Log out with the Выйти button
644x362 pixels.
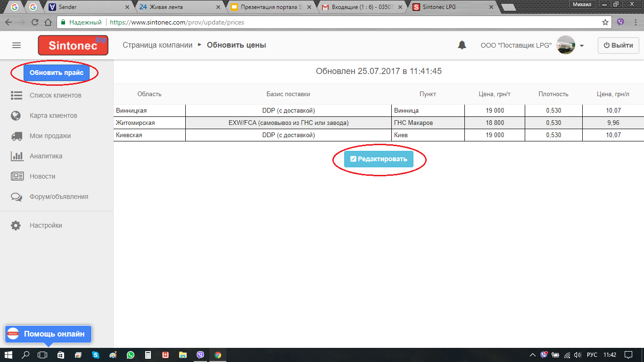tap(618, 45)
